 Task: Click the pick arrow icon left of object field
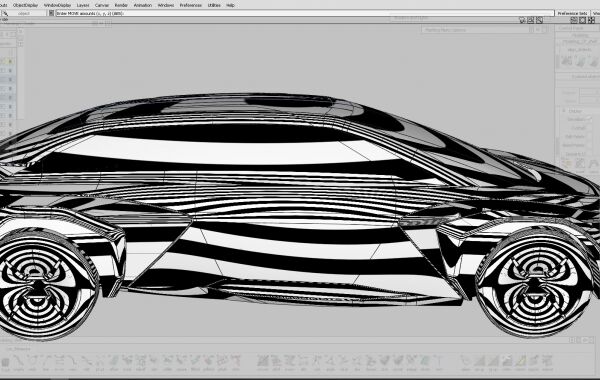(5, 13)
